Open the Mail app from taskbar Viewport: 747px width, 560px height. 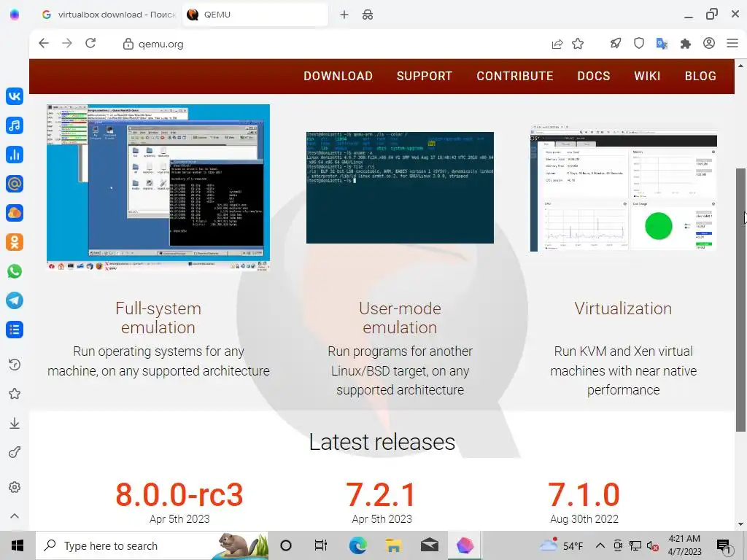429,545
